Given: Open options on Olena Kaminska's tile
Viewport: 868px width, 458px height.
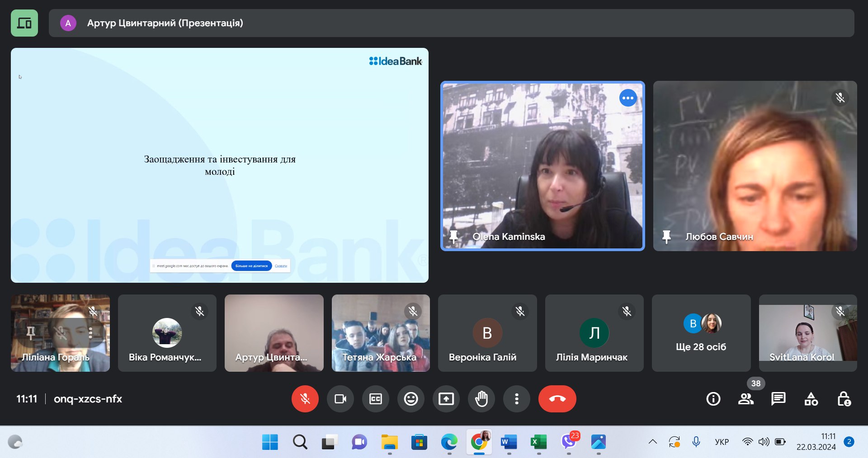Looking at the screenshot, I should point(627,98).
